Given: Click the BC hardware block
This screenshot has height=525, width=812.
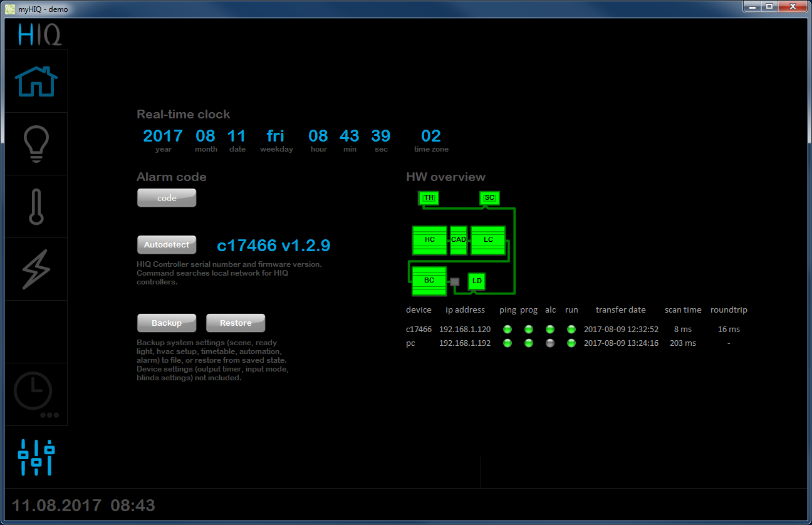Looking at the screenshot, I should (x=429, y=281).
